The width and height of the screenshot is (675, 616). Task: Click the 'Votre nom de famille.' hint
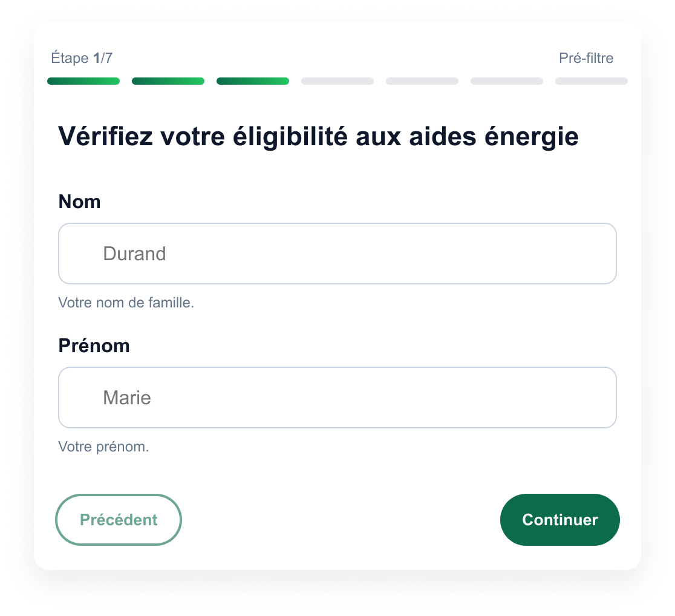[x=126, y=303]
